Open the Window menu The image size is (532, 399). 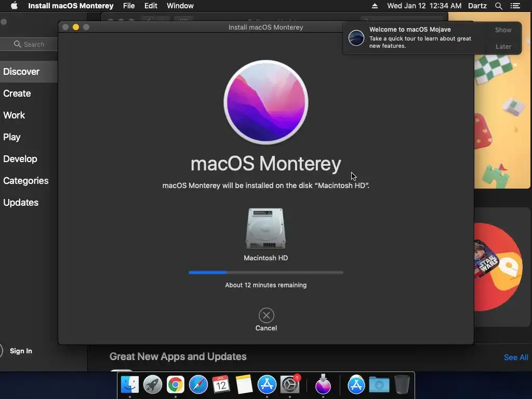[180, 6]
